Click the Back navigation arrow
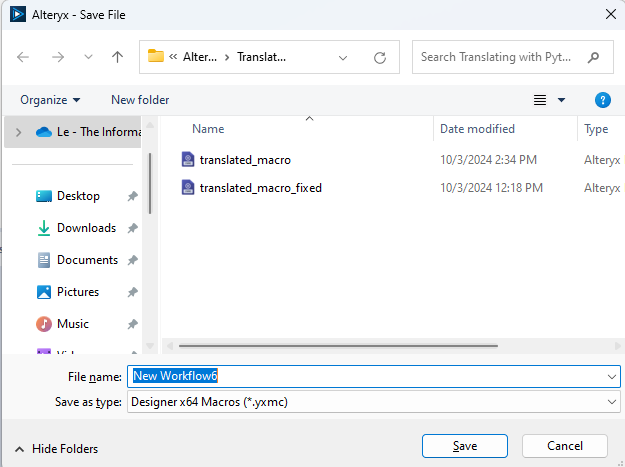Viewport: 625px width, 467px height. tap(23, 57)
